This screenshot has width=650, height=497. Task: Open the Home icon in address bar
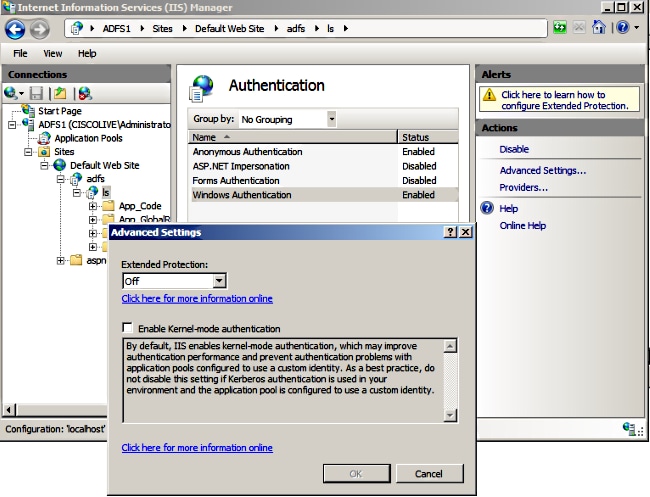[599, 27]
